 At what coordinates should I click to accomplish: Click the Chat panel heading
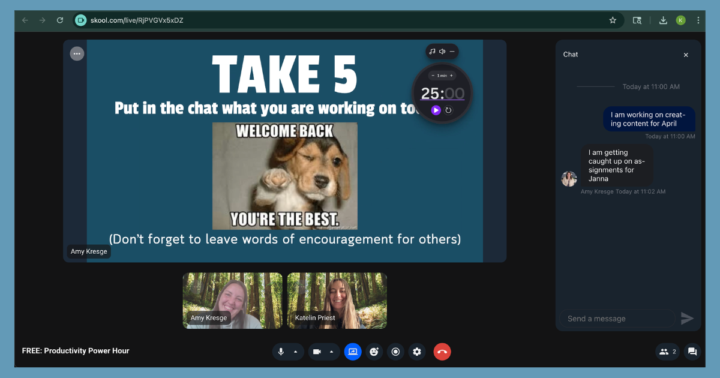coord(570,54)
